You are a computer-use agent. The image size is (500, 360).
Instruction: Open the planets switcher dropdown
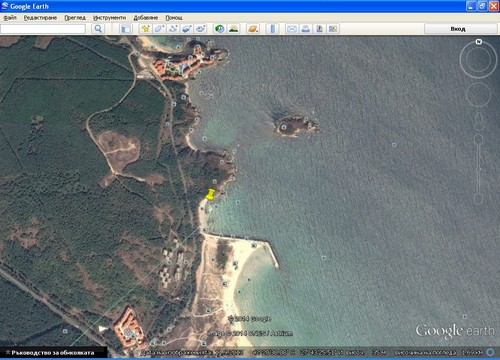point(253,29)
